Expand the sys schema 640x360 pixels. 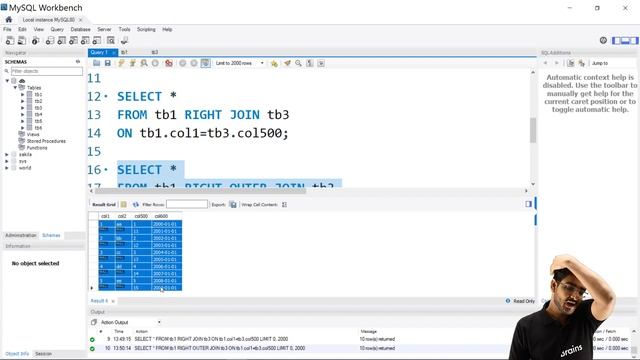click(x=7, y=161)
